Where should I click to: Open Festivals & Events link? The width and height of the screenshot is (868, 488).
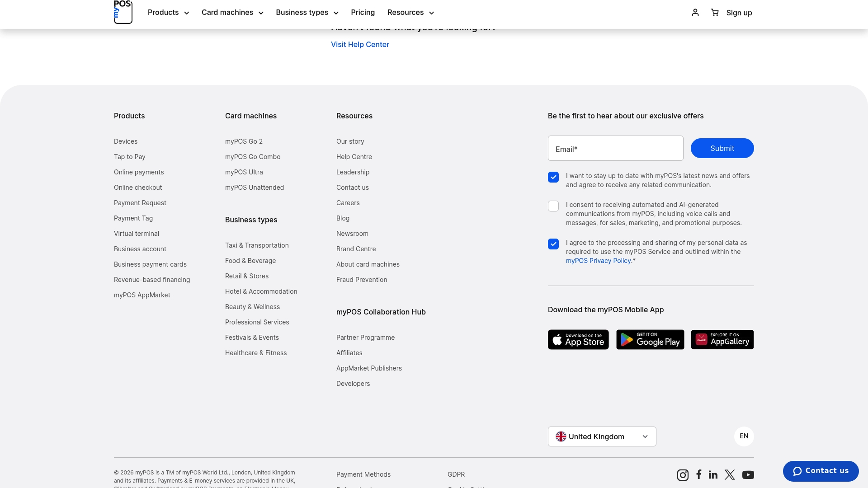pyautogui.click(x=252, y=338)
